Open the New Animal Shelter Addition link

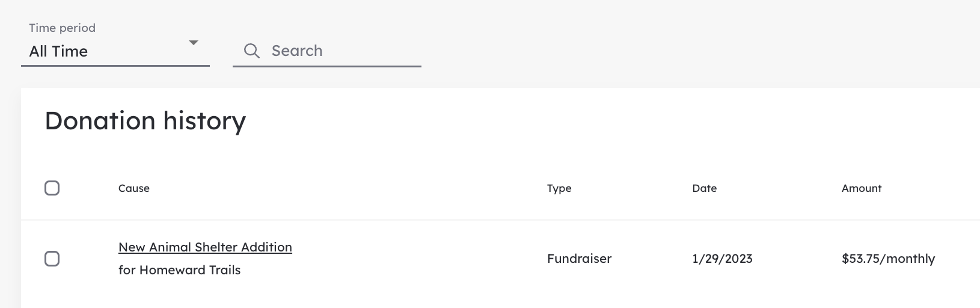pyautogui.click(x=205, y=247)
